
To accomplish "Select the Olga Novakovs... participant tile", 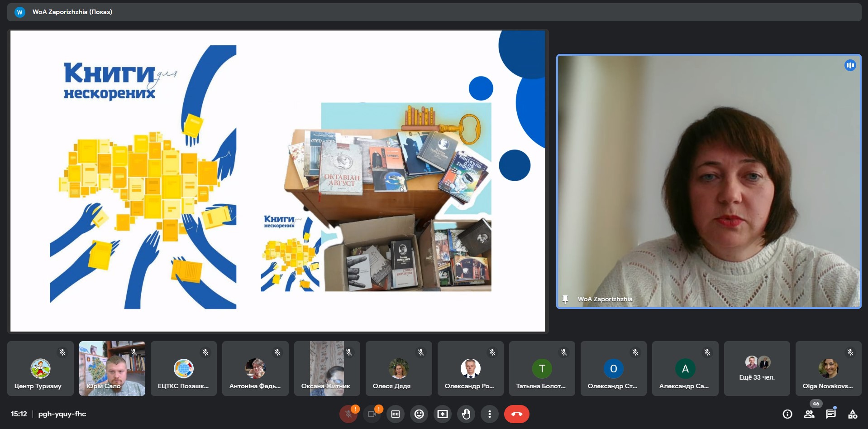I will pos(828,369).
